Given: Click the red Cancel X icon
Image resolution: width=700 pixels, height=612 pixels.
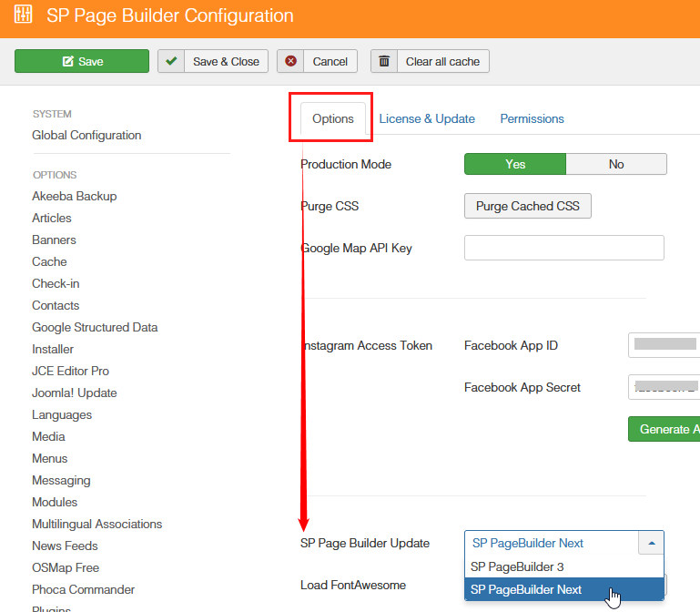Looking at the screenshot, I should pos(290,61).
